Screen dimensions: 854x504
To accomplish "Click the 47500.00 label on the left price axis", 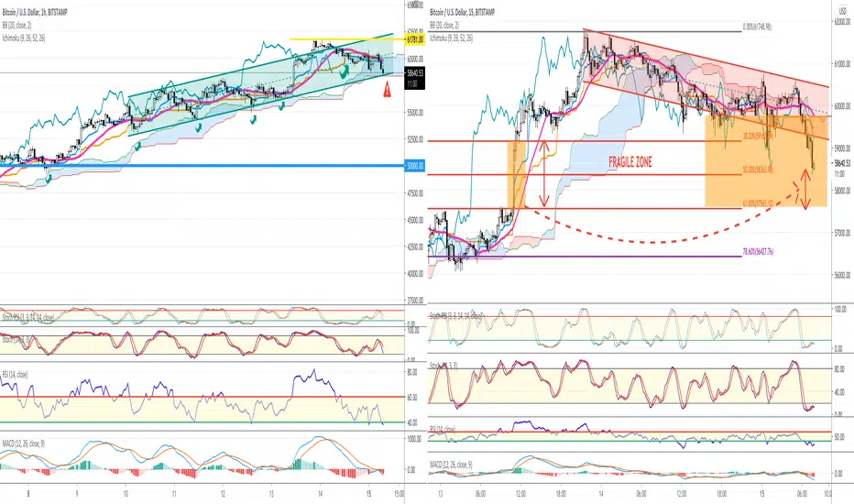I will click(x=415, y=192).
